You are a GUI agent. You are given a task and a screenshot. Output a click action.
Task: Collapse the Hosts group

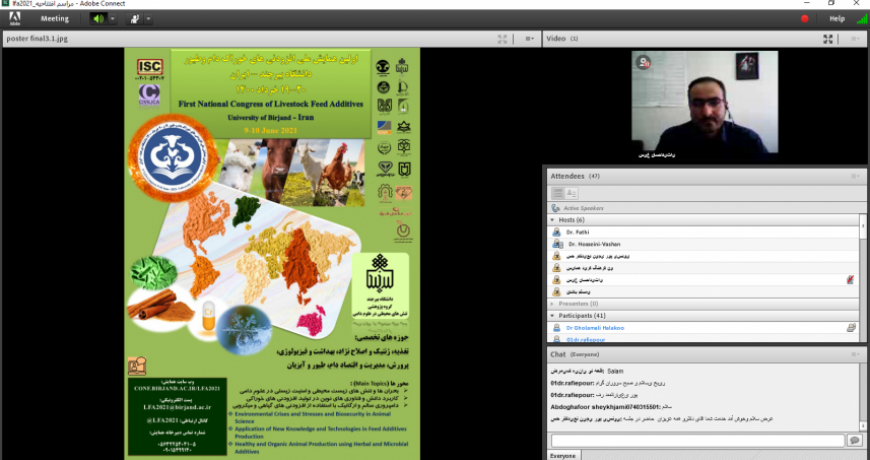[552, 220]
